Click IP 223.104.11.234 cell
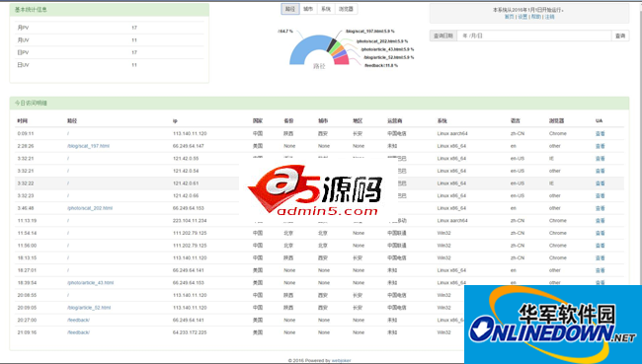 tap(190, 220)
